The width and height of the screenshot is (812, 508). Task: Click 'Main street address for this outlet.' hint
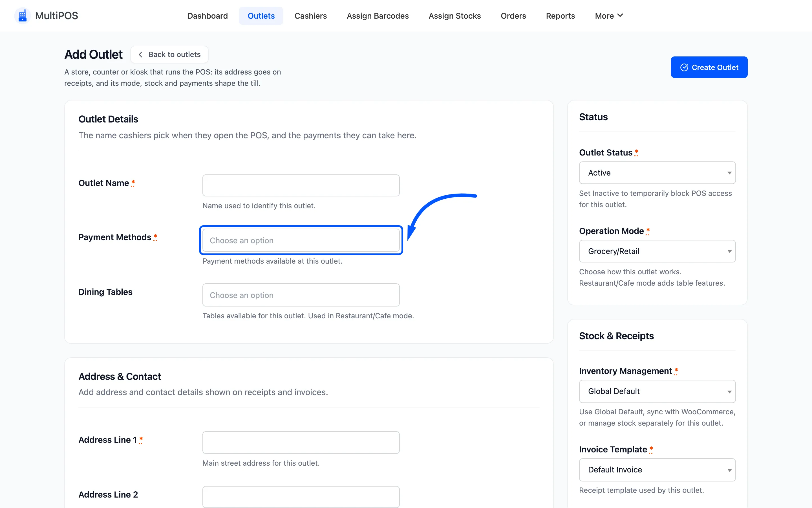tap(261, 463)
